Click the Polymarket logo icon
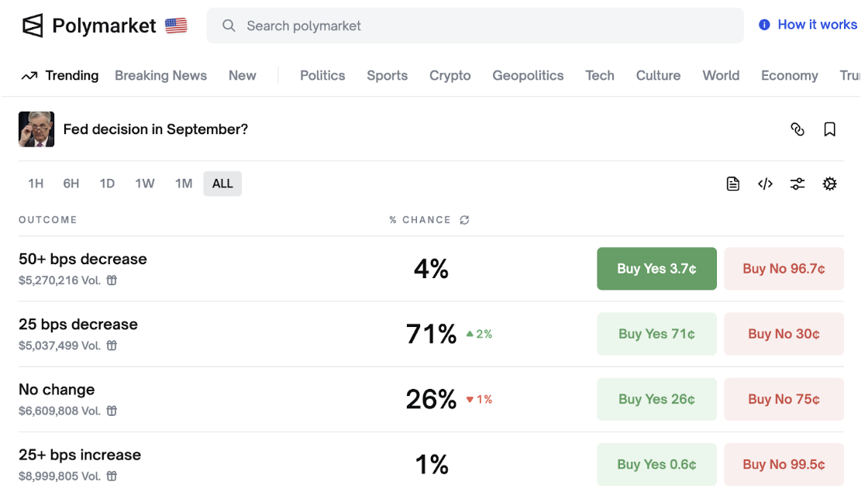 click(x=33, y=26)
